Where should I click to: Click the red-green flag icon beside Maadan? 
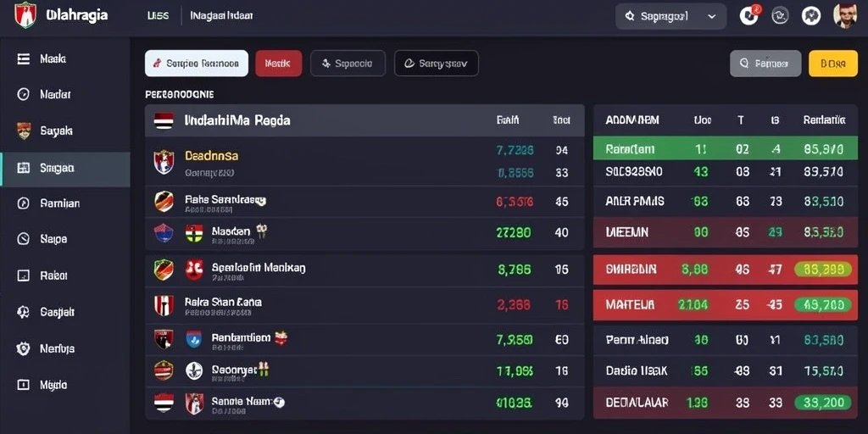194,233
